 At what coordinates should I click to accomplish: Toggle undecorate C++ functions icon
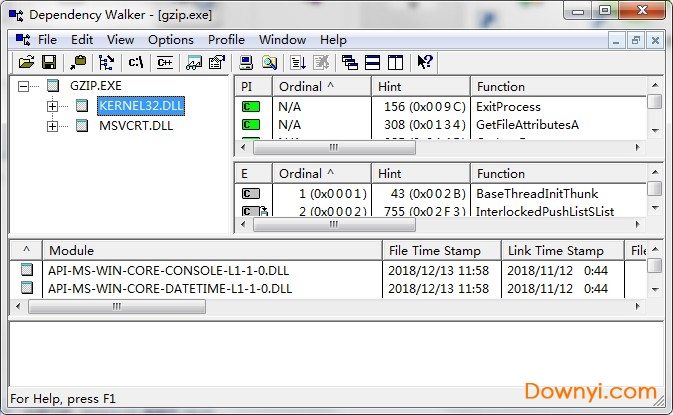165,62
